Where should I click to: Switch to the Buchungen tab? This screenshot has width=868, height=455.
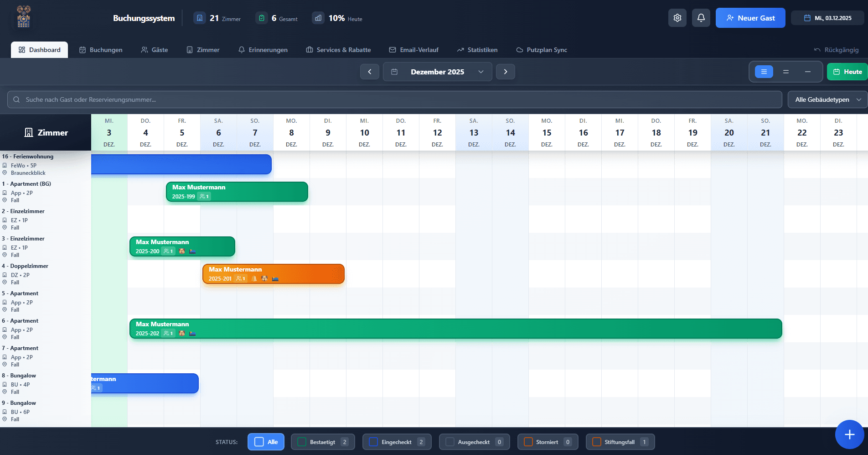pos(101,50)
